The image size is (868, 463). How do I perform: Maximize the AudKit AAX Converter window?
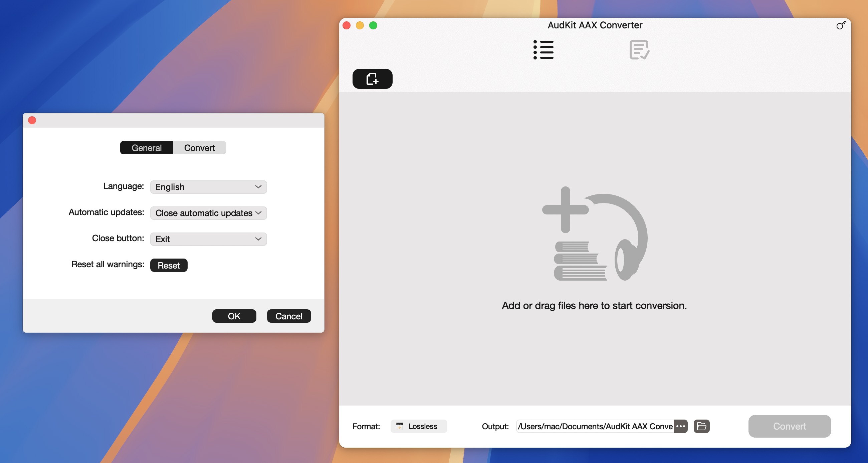tap(373, 25)
